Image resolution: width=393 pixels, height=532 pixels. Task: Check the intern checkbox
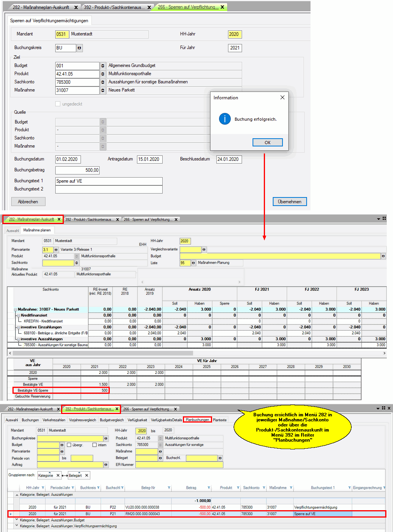tap(95, 445)
